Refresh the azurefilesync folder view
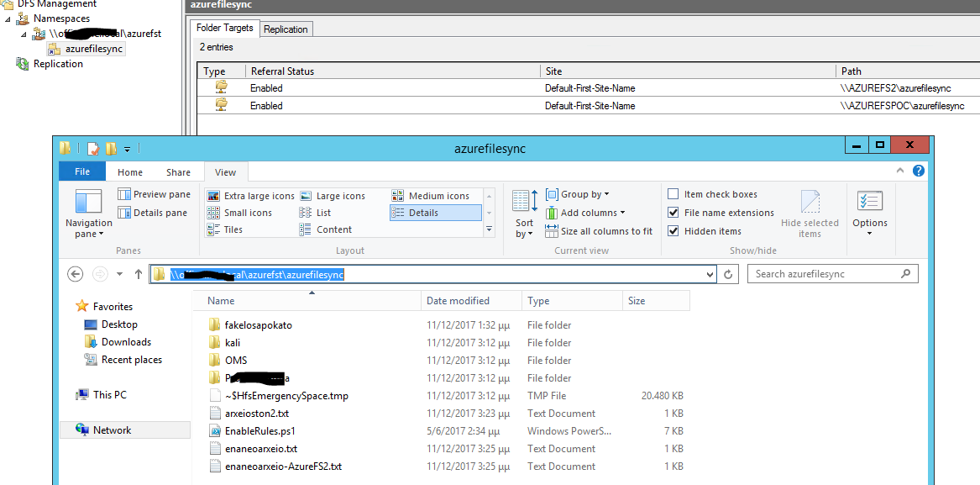980x485 pixels. pos(727,273)
